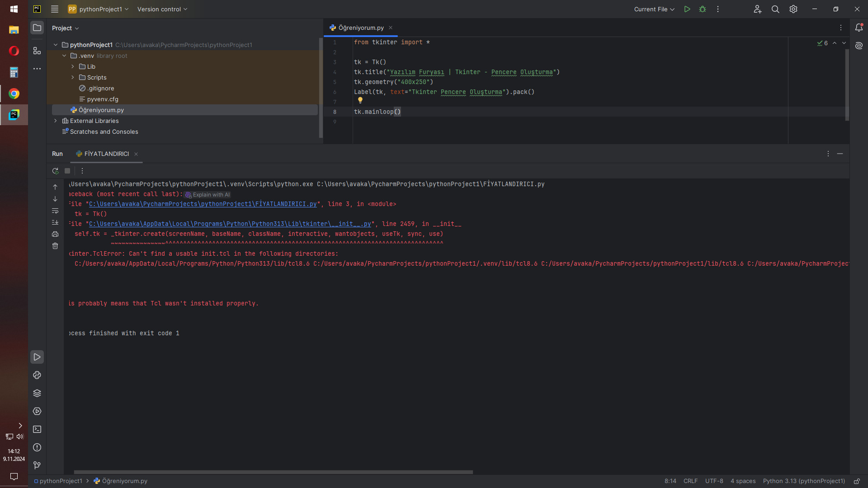This screenshot has width=868, height=488.
Task: Click the console horizontal scrollbar
Action: pyautogui.click(x=273, y=472)
